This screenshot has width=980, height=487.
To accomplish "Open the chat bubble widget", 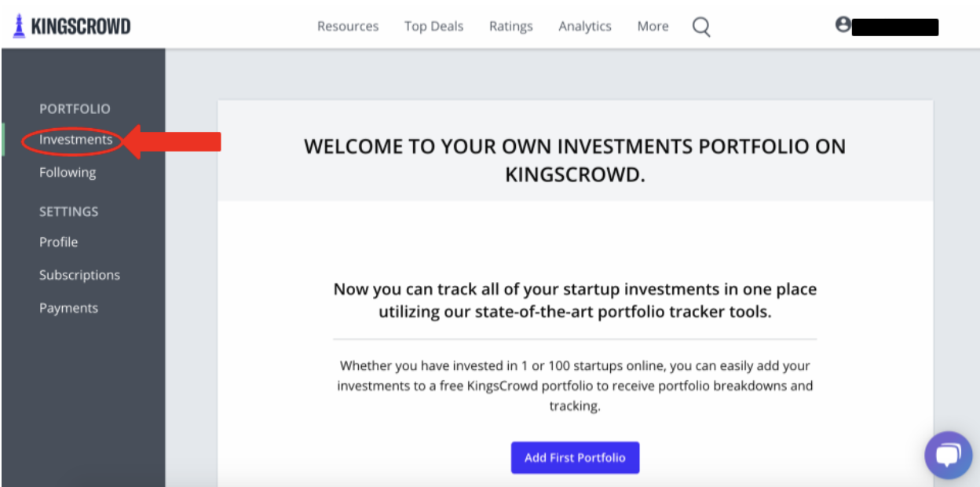I will coord(949,455).
